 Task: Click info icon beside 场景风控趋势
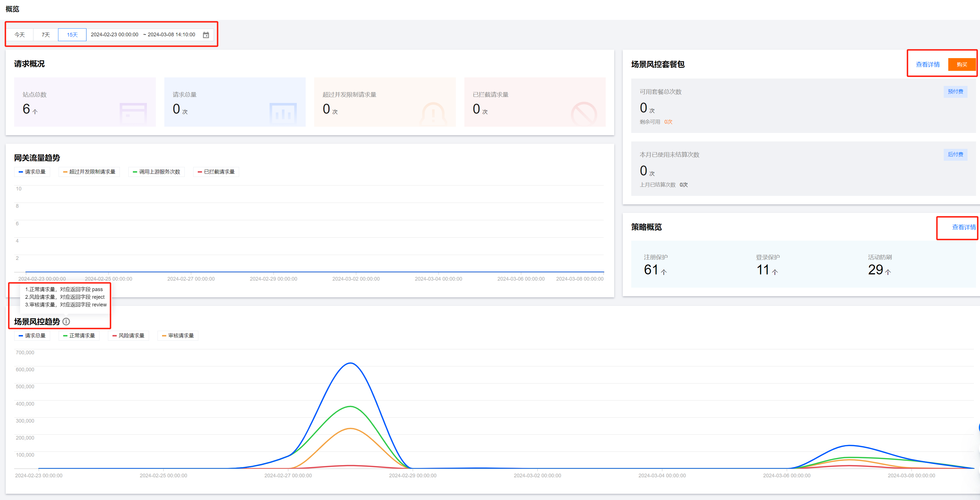click(x=66, y=321)
